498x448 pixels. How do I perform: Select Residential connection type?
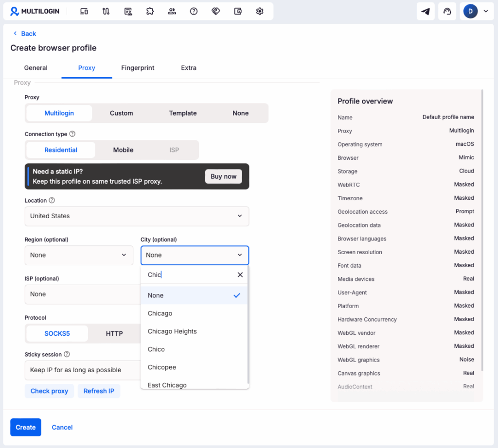click(x=61, y=150)
